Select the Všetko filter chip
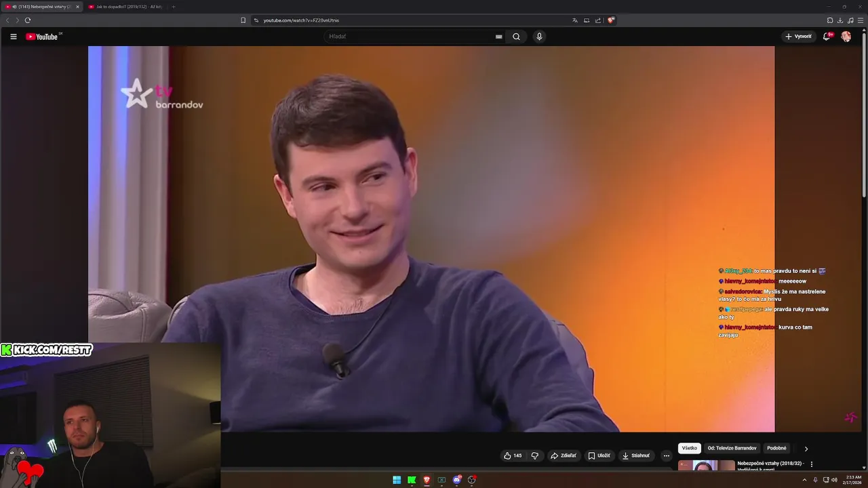Screen dimensions: 868x488 [x=690, y=448]
